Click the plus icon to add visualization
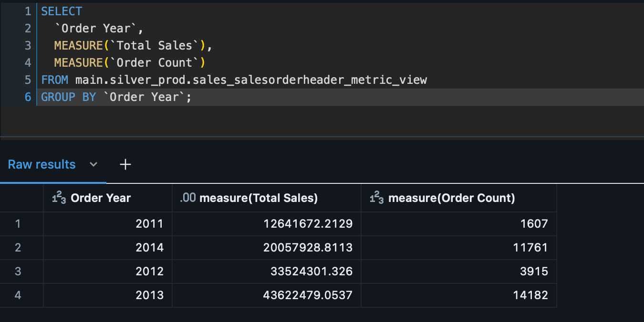644x322 pixels. (x=125, y=165)
